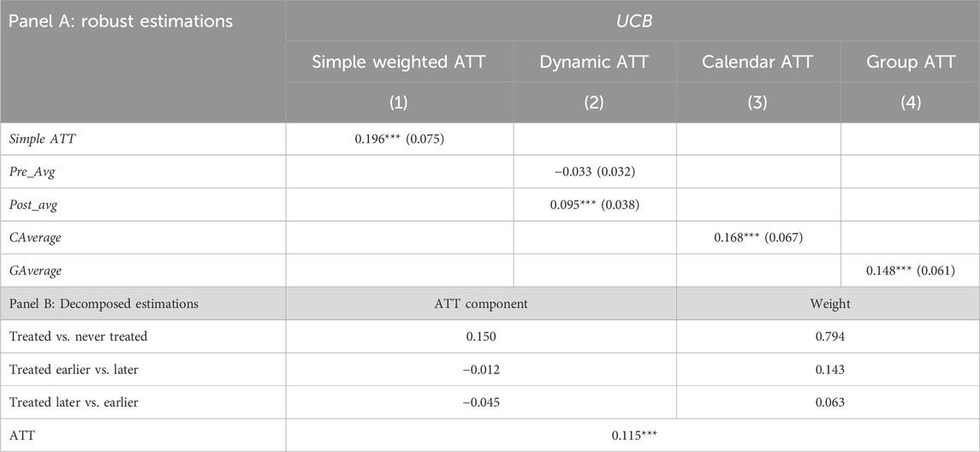Select the overall ATT value 0.115***
The image size is (980, 452).
[632, 435]
